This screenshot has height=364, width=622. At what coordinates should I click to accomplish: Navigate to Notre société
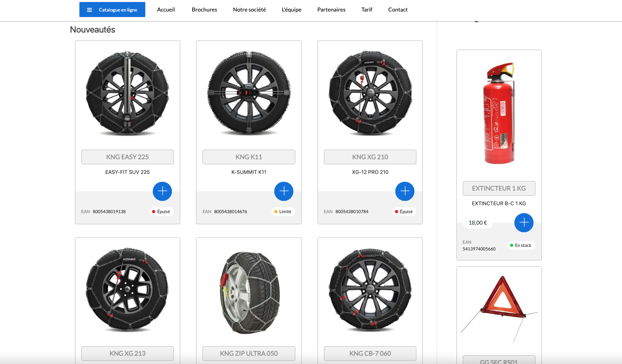[249, 10]
